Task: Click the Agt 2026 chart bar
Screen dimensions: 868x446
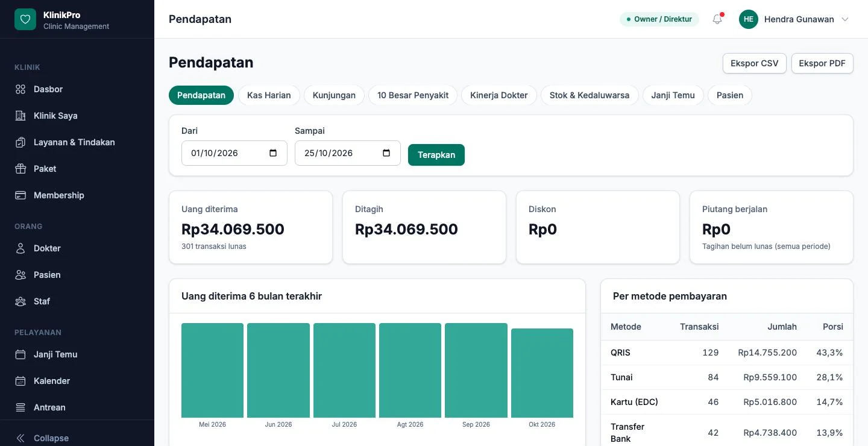Action: click(410, 371)
